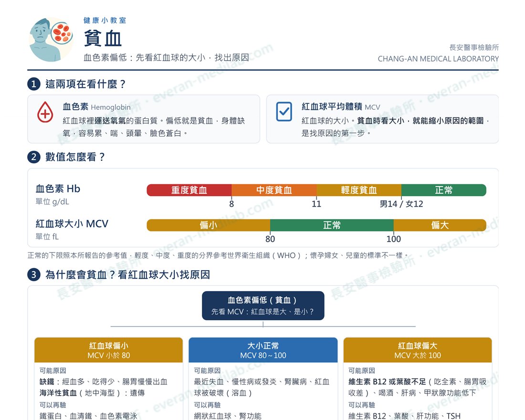Click CHANG-AN MEDICAL LABORATORY text
This screenshot has width=525, height=420.
point(438,59)
